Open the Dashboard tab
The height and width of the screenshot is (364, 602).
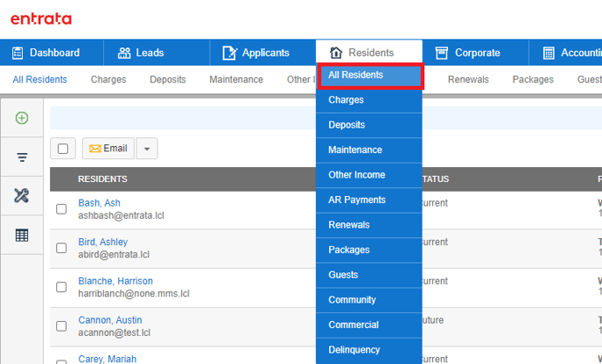pos(52,52)
